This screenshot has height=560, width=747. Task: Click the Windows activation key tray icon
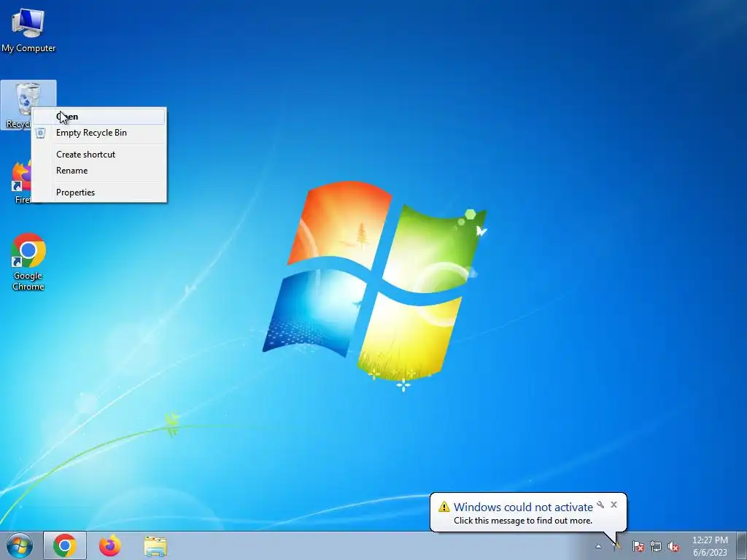pyautogui.click(x=617, y=545)
